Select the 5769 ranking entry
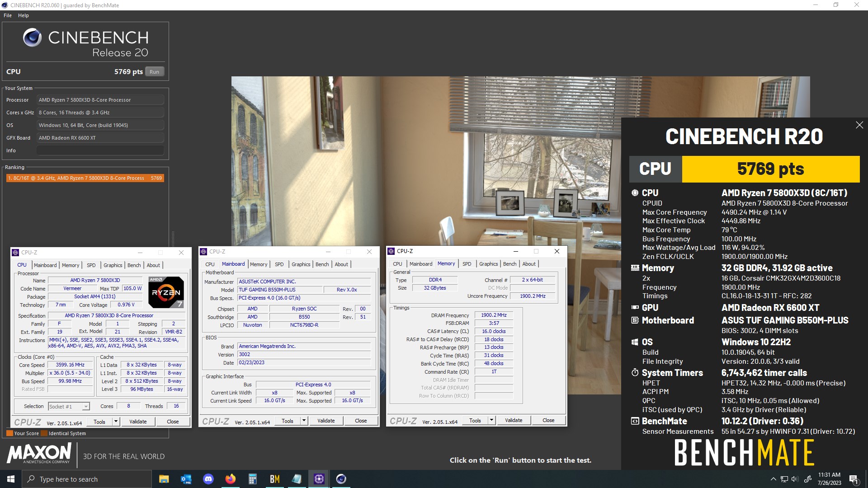Image resolution: width=868 pixels, height=488 pixels. tap(85, 178)
